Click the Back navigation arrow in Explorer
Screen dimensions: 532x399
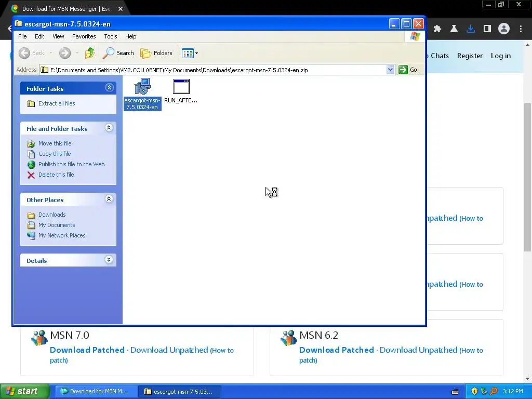point(24,53)
